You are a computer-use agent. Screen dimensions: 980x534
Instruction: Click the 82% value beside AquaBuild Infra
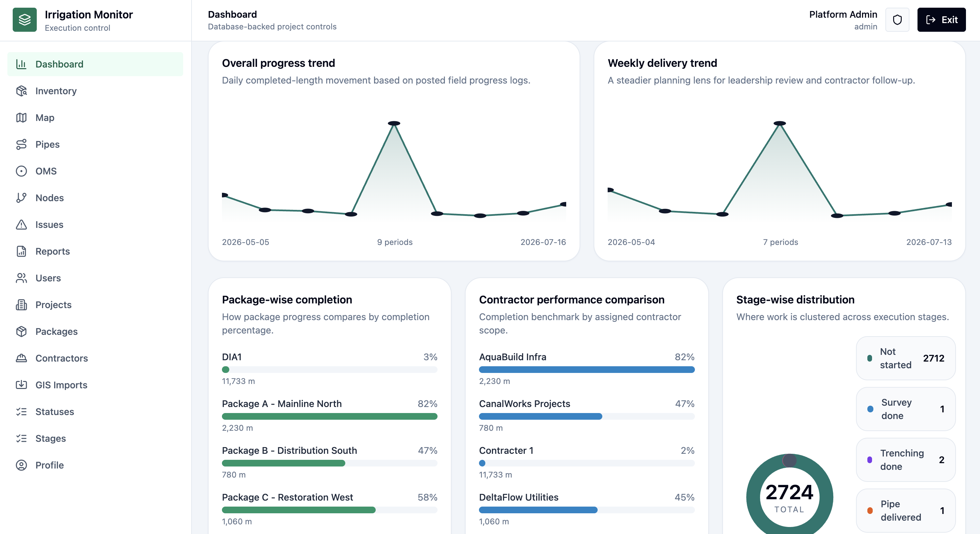(685, 357)
